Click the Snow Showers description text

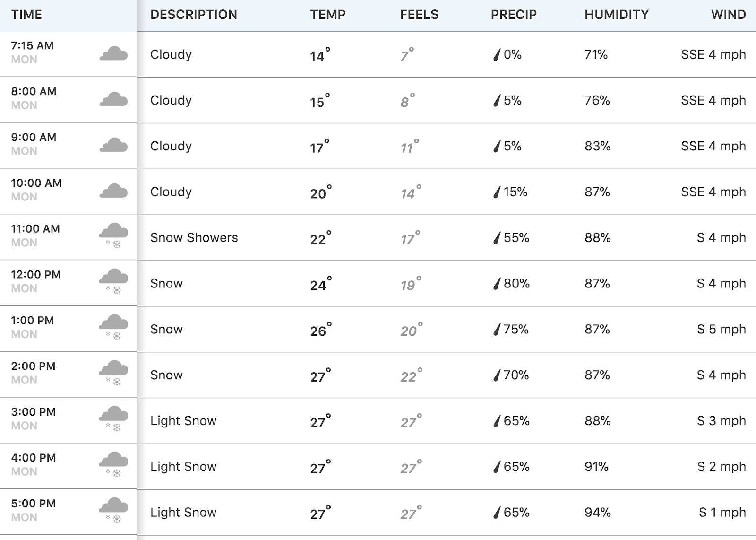(194, 237)
